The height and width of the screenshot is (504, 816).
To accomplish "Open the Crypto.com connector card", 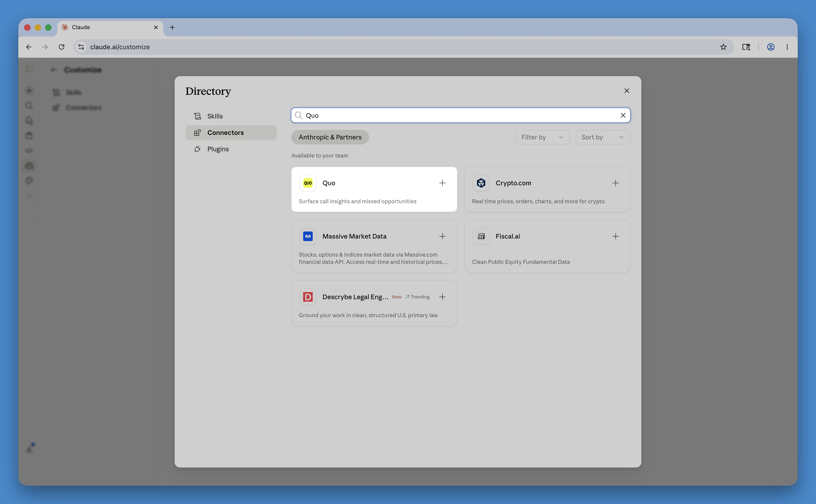I will coord(547,189).
